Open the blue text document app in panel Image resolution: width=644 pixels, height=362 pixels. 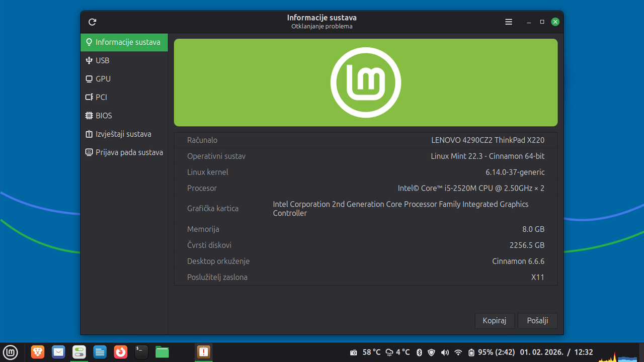pos(100,352)
